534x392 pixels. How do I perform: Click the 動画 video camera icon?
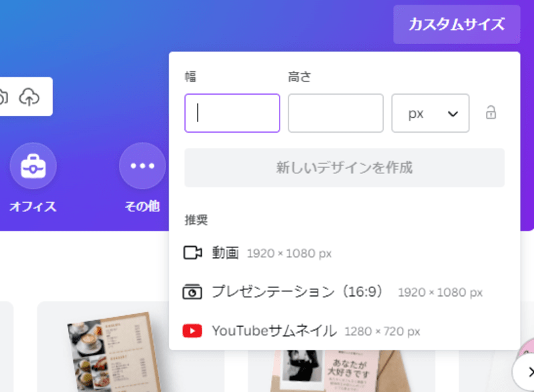[x=193, y=253]
